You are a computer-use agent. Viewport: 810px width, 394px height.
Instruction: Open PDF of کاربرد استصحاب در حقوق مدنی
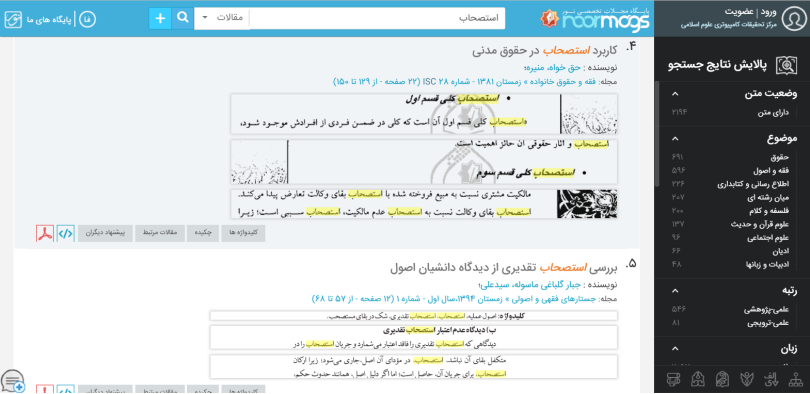click(45, 233)
